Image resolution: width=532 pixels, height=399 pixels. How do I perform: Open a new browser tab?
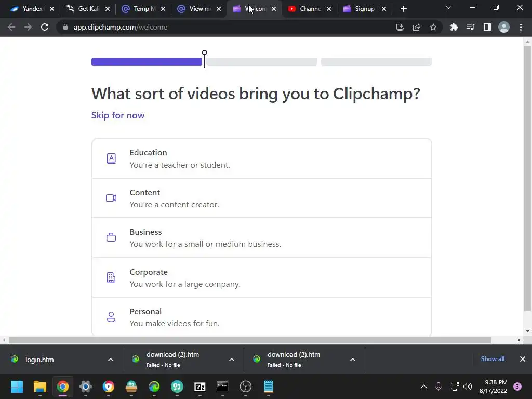point(403,9)
